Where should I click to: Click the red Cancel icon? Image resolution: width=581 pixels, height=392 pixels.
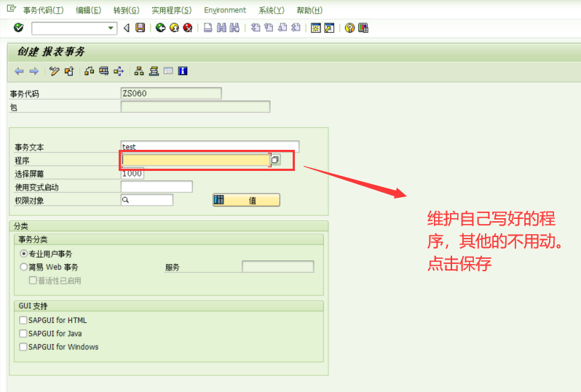point(188,28)
